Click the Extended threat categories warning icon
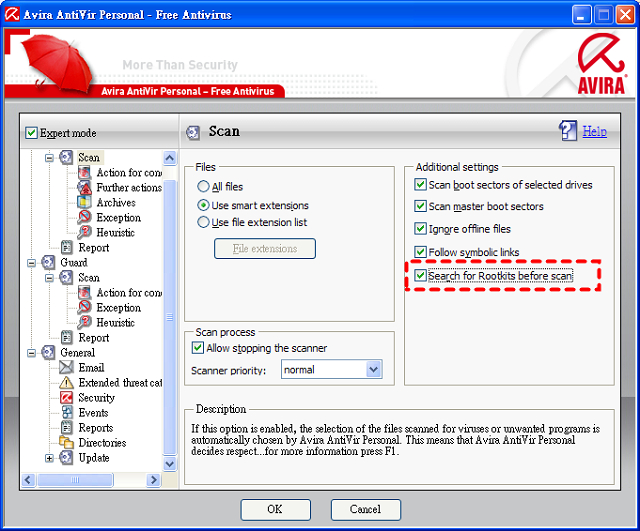Image resolution: width=640 pixels, height=531 pixels. click(66, 383)
